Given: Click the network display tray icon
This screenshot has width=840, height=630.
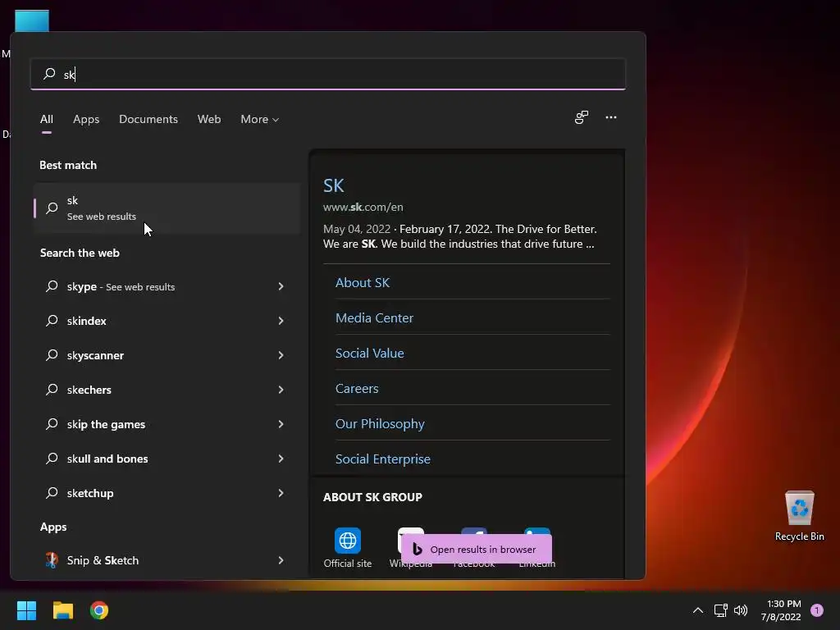Looking at the screenshot, I should click(x=720, y=610).
